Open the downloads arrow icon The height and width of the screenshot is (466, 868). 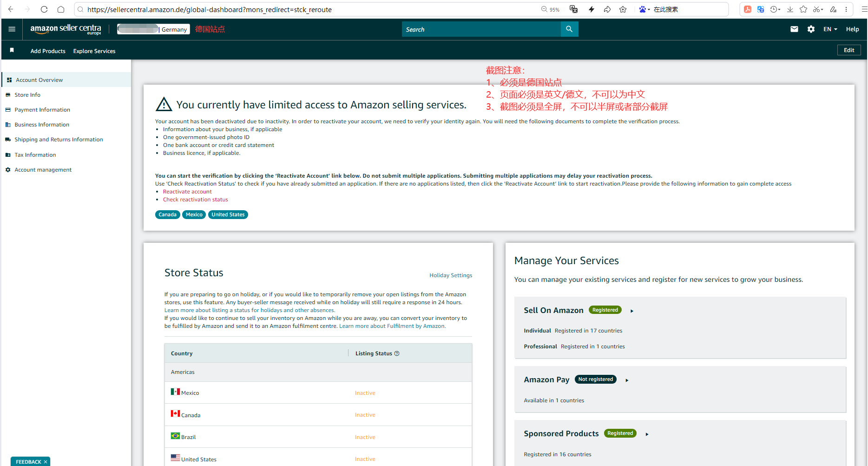click(x=790, y=9)
